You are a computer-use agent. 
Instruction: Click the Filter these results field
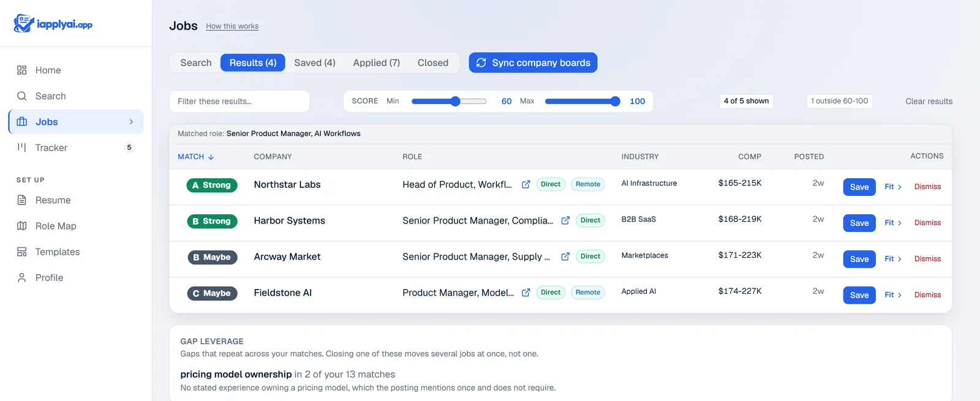239,102
